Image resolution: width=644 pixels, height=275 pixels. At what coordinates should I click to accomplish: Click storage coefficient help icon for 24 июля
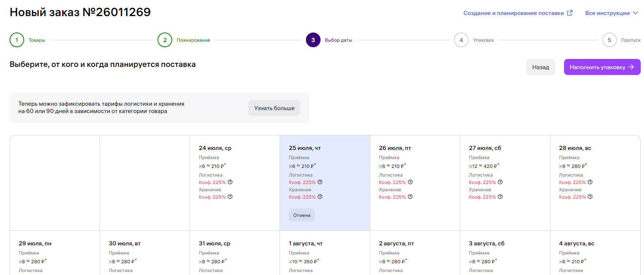[x=230, y=197]
